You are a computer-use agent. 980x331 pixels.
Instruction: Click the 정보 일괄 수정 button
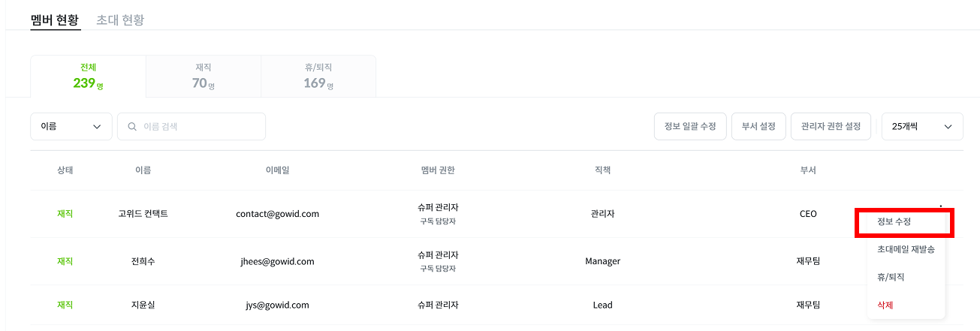[x=690, y=127]
